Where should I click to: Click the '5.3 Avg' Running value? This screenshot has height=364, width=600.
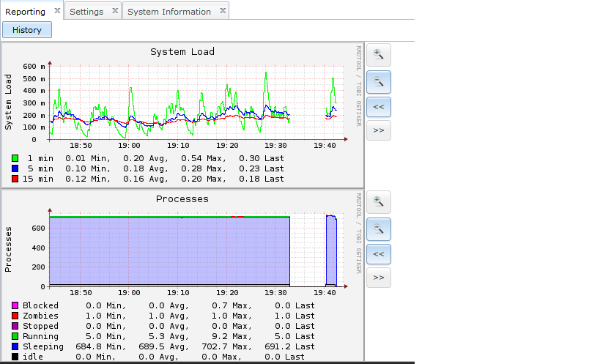point(169,336)
